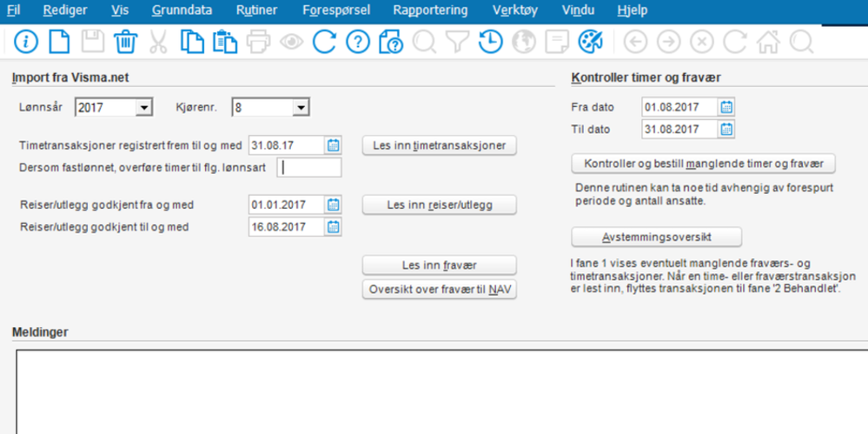Screen dimensions: 868x434
Task: Click Oversikt over fravær til NAV
Action: 439,290
